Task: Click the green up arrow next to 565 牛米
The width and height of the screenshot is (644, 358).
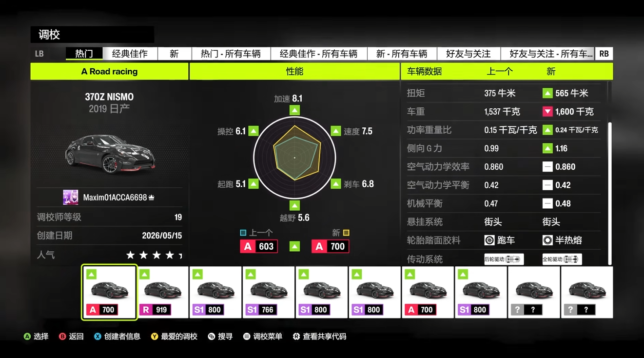Action: (547, 93)
